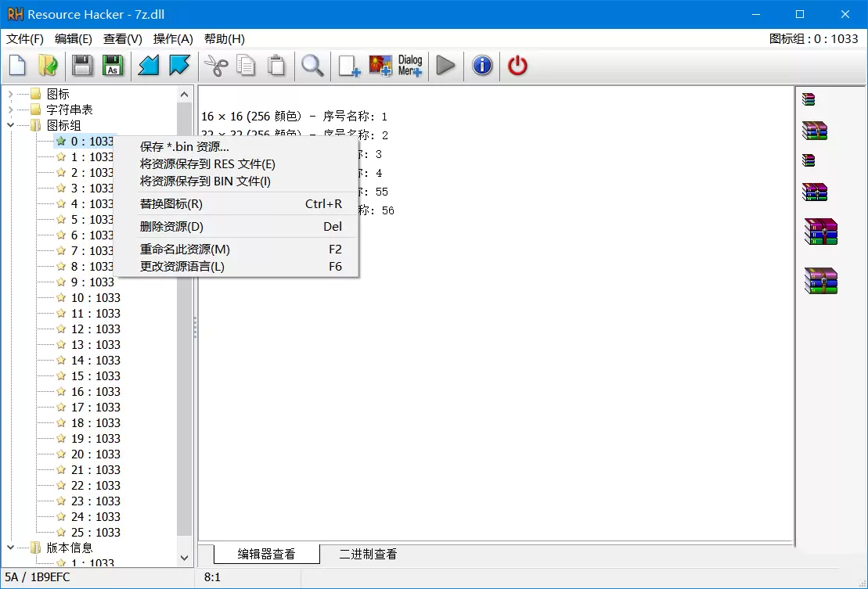
Task: Choose 重命名此资源(M) in context menu
Action: click(x=236, y=249)
